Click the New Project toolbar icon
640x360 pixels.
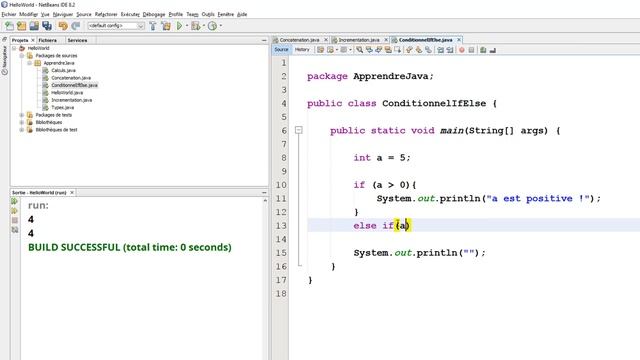pyautogui.click(x=22, y=26)
